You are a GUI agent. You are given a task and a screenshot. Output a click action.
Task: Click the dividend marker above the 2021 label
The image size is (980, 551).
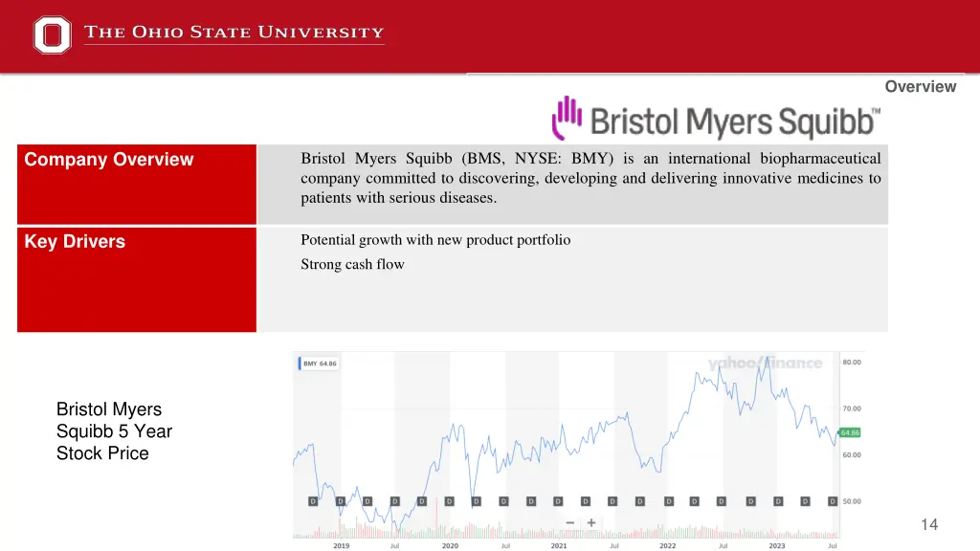[x=558, y=501]
